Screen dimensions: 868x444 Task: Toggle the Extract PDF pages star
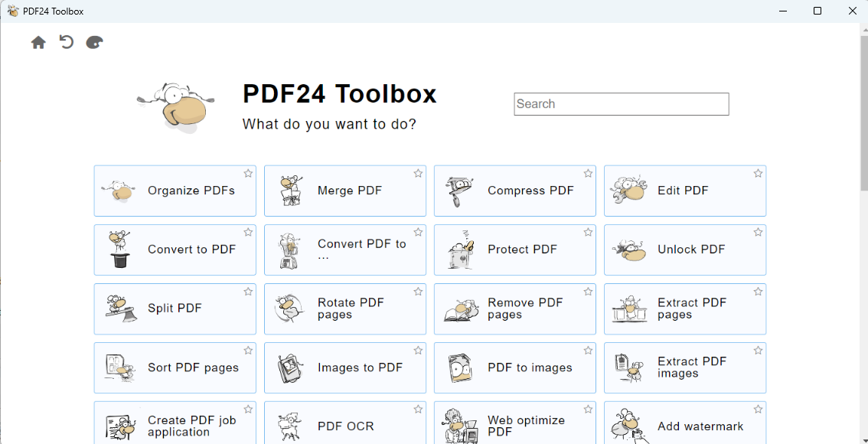click(759, 291)
